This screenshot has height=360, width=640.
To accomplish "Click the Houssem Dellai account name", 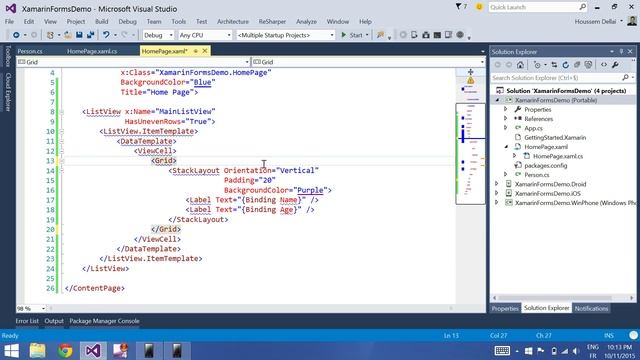I will click(x=595, y=22).
